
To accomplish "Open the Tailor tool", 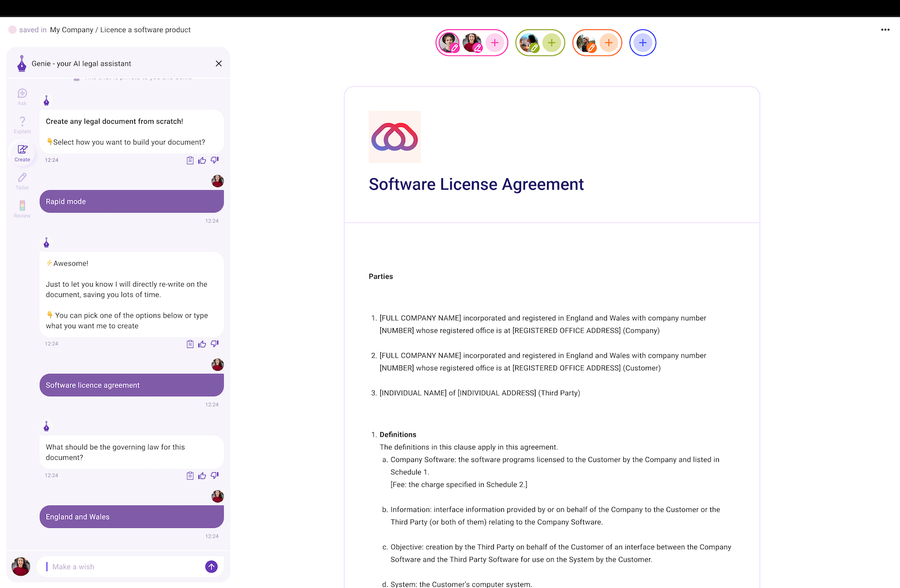I will [22, 181].
